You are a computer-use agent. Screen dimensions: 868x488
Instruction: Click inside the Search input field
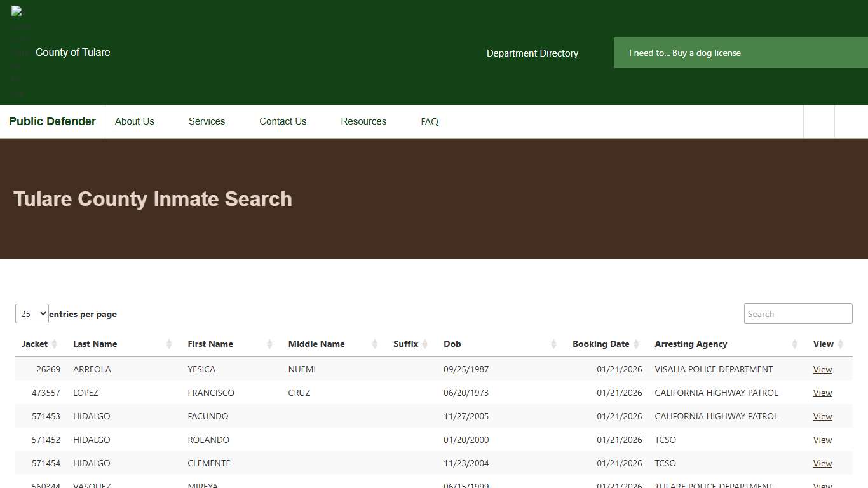(797, 313)
